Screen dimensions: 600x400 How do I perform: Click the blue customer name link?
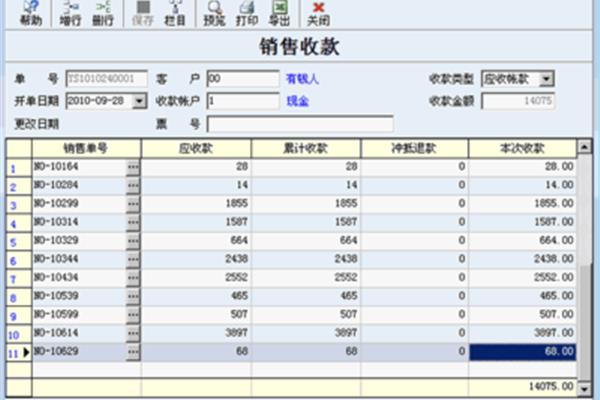pos(302,79)
